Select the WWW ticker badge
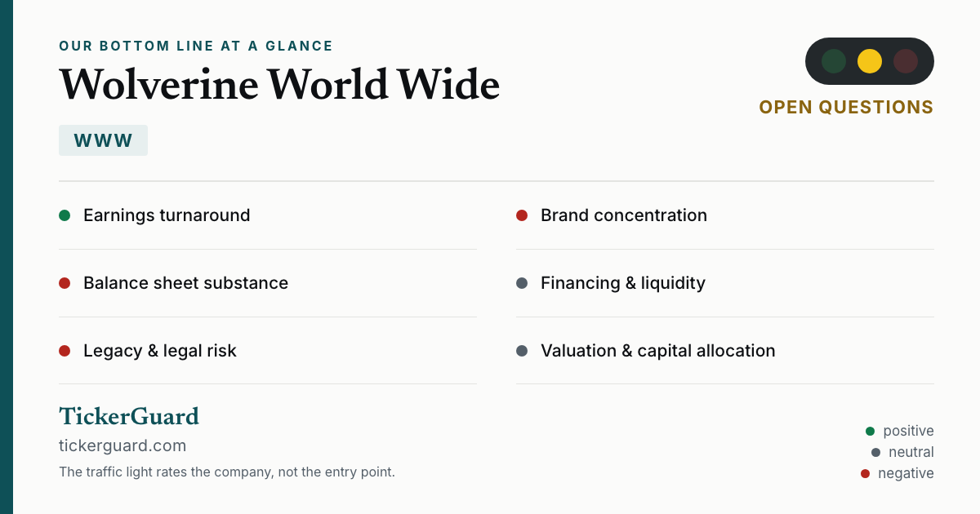 [103, 140]
